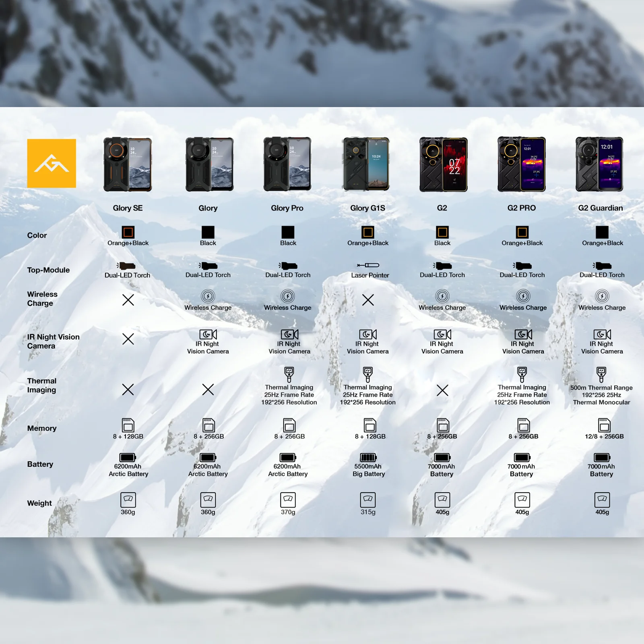Screen dimensions: 644x644
Task: Click the 'G2 PRO' product name
Action: pos(522,208)
